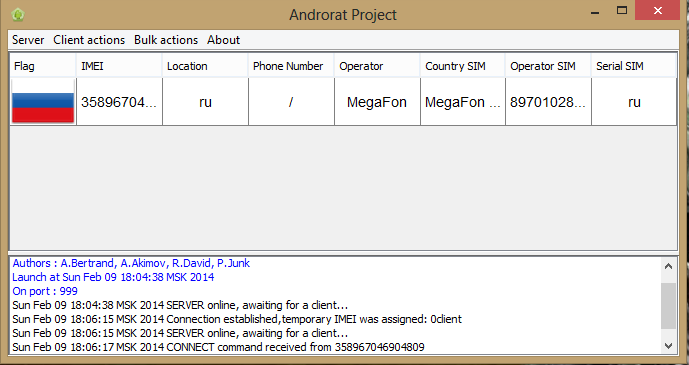Click the Operator column header
The image size is (689, 365).
tap(377, 66)
